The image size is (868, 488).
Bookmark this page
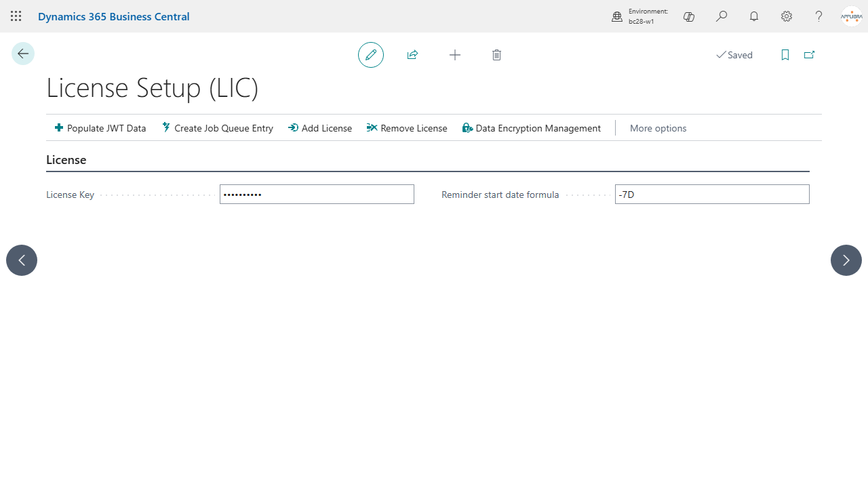785,55
